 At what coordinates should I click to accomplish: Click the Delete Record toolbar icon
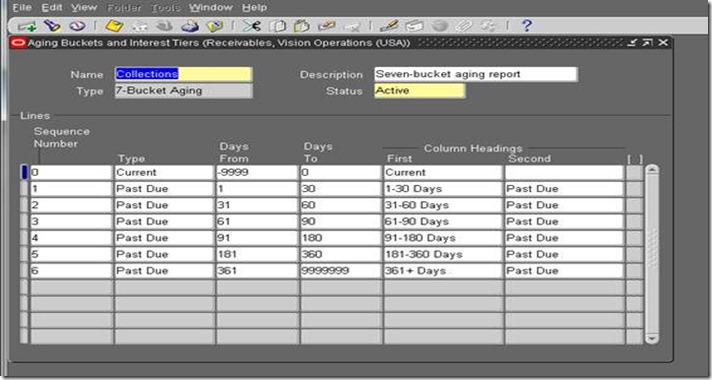coord(351,26)
